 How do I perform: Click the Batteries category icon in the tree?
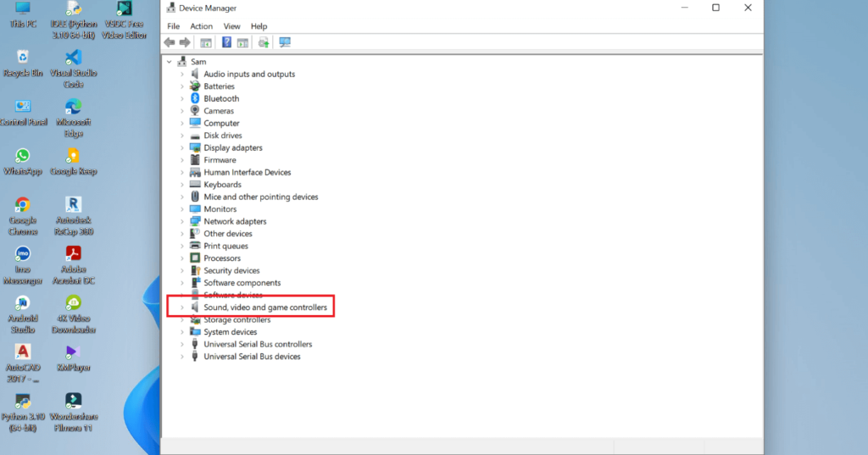(x=195, y=86)
